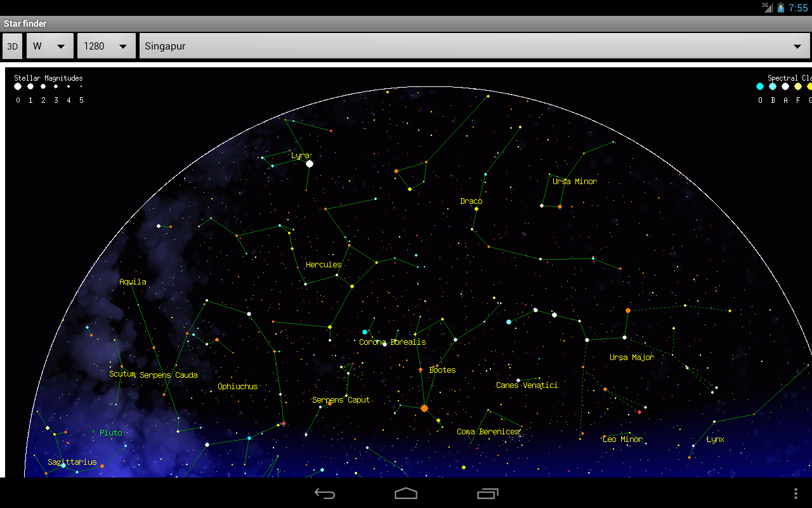Viewport: 812px width, 508px height.
Task: Tap the Serpens Cauda label
Action: [x=169, y=375]
